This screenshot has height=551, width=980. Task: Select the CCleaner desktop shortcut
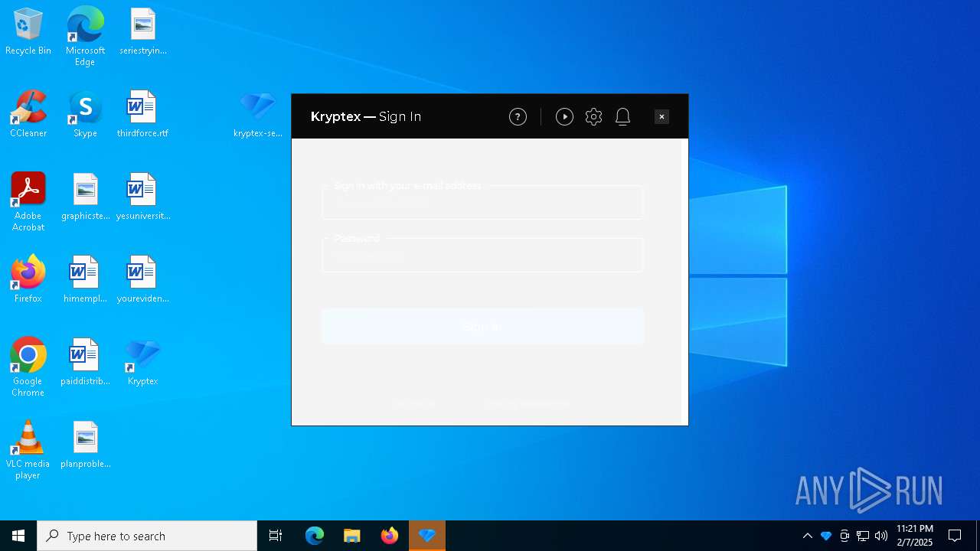28,115
